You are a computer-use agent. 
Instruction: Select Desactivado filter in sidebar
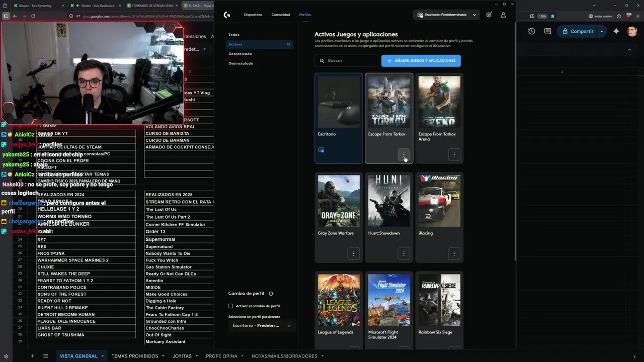(x=240, y=54)
